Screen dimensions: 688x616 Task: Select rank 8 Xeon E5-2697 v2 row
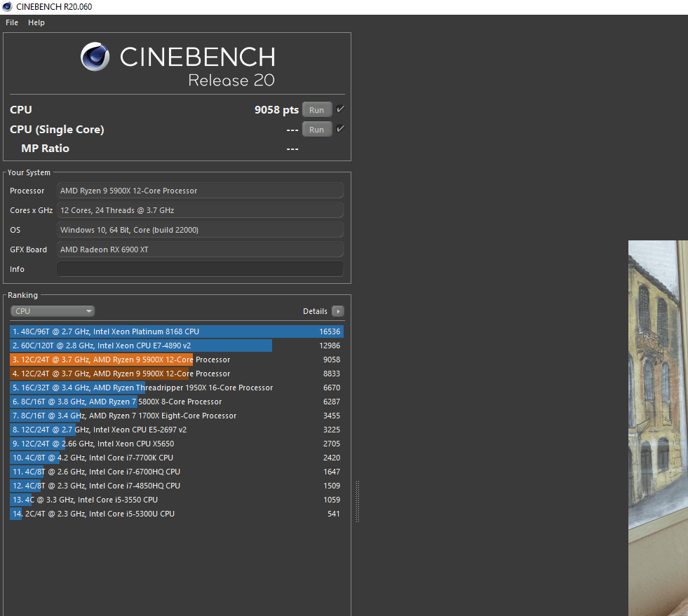(x=177, y=430)
